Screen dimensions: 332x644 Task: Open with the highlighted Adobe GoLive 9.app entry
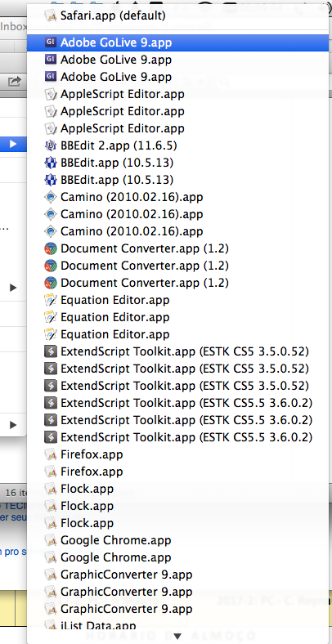point(178,42)
